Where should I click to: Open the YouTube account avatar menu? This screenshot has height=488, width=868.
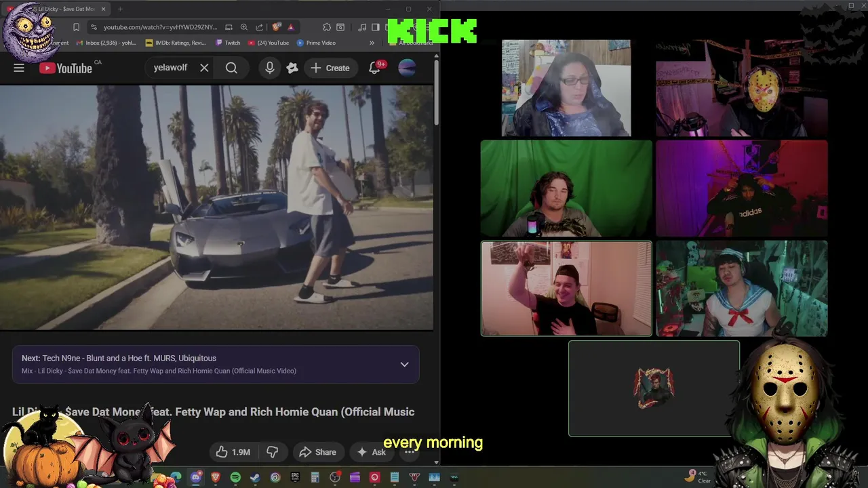pos(407,68)
